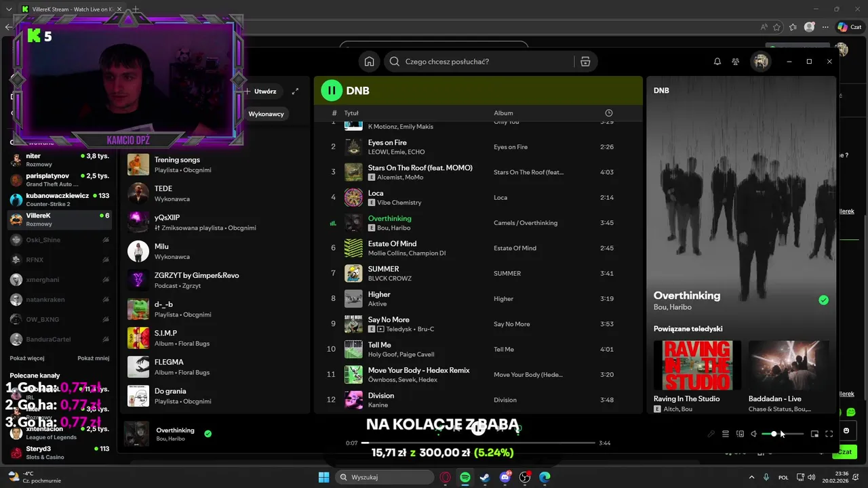Open Baddadan - Live video thumbnail
868x488 pixels.
click(789, 365)
